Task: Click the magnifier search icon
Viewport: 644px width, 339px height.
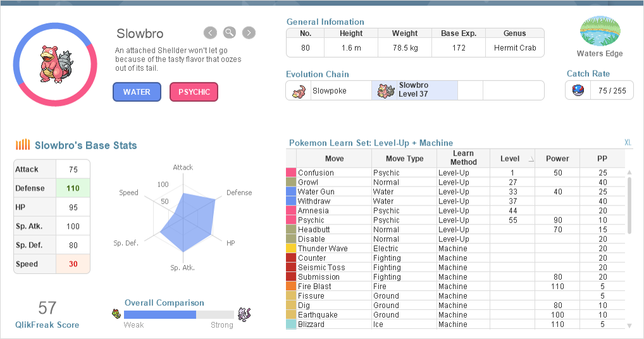Action: click(230, 33)
